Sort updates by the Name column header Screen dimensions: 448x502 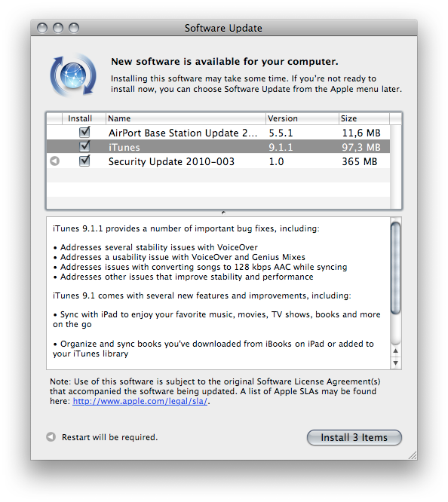coord(186,118)
